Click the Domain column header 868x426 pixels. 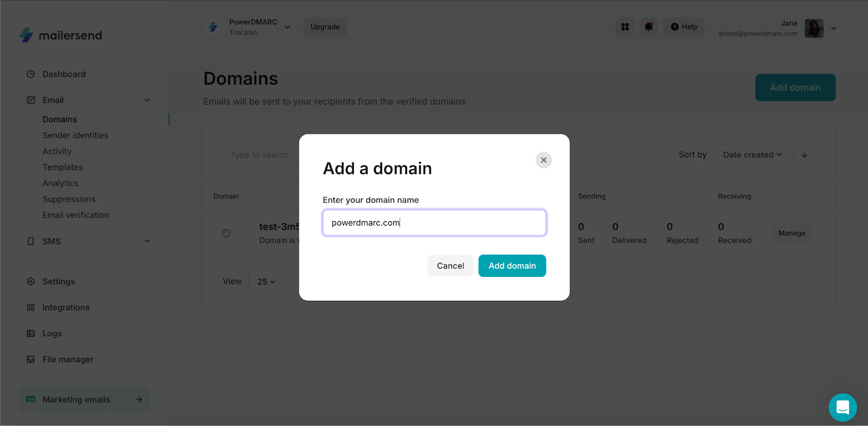226,196
